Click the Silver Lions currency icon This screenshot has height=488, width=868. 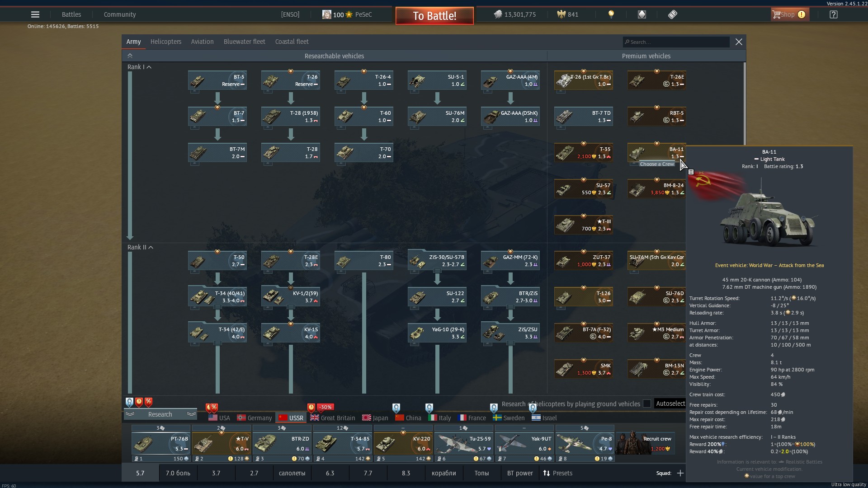498,14
